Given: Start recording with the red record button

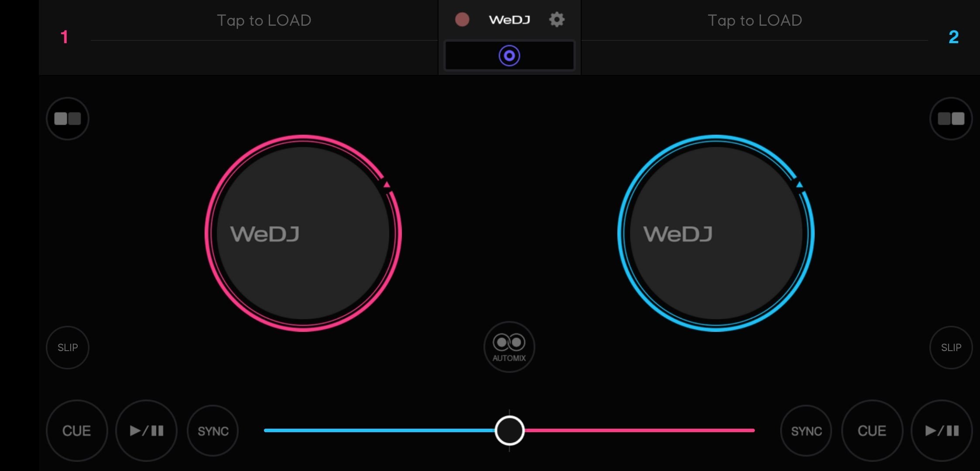Looking at the screenshot, I should [462, 20].
